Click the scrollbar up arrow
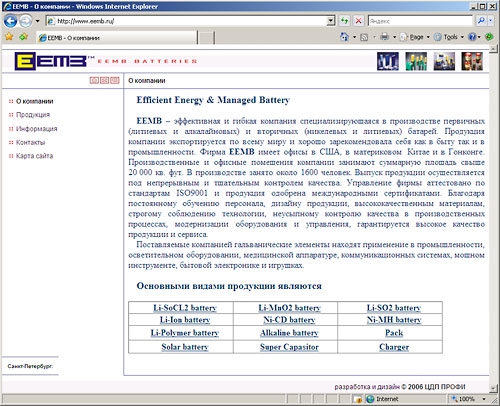The image size is (500, 406). 494,49
